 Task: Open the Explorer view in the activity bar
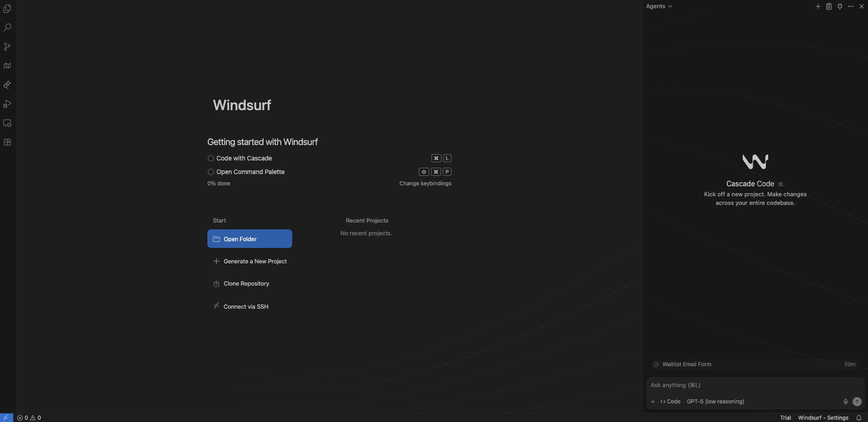[7, 9]
